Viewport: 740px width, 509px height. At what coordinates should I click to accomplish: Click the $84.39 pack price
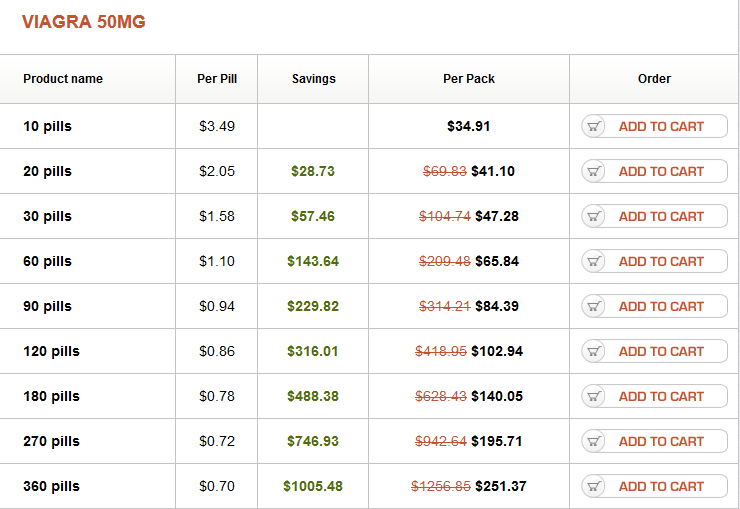[x=497, y=306]
